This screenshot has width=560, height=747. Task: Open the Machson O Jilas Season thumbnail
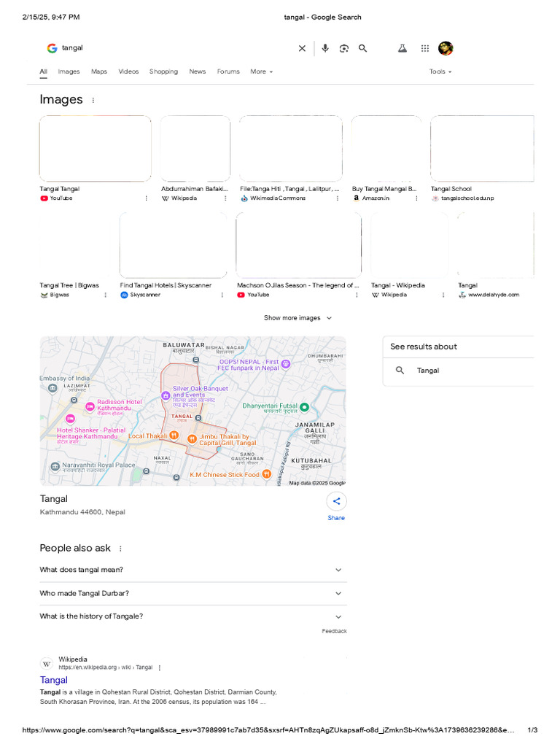point(298,245)
